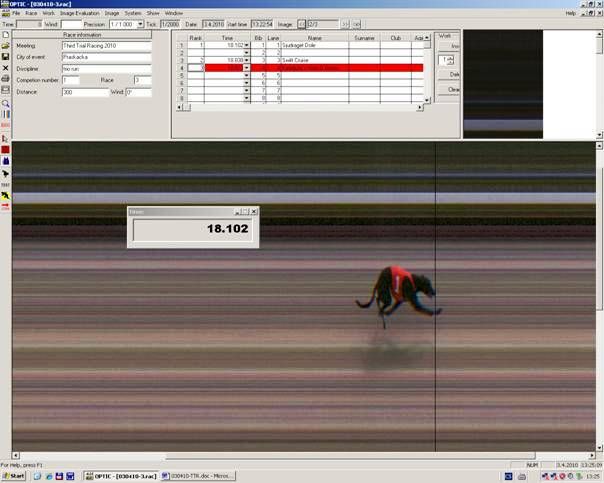Expand the Time dropdown in results row 5
Viewport: 604px width, 483px height.
(247, 75)
